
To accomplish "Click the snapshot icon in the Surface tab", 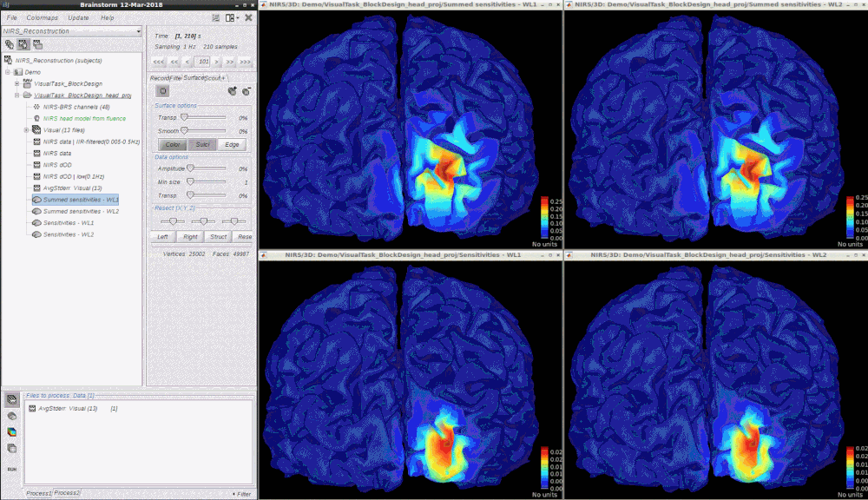I will (163, 91).
